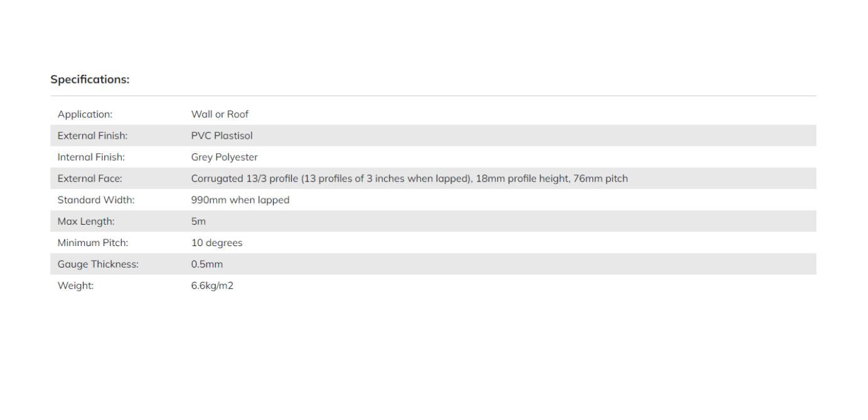
Task: Click the Max Length label
Action: point(86,221)
